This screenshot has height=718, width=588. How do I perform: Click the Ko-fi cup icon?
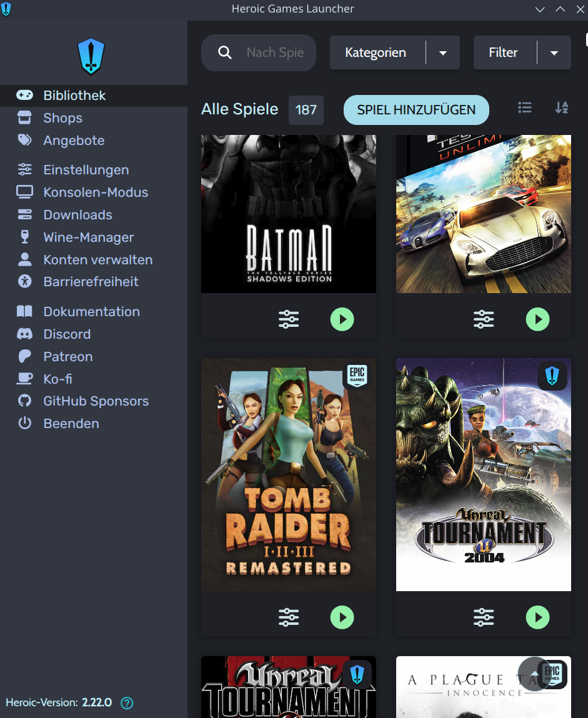click(25, 379)
